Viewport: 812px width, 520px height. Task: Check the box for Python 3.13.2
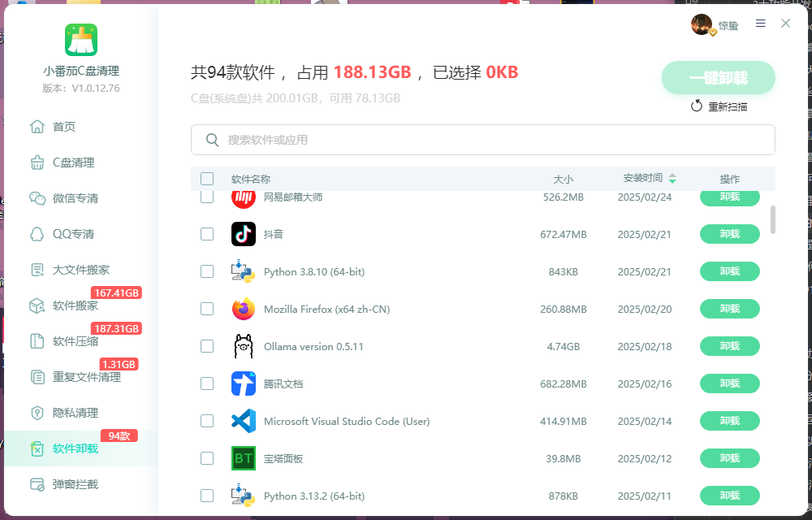(207, 496)
